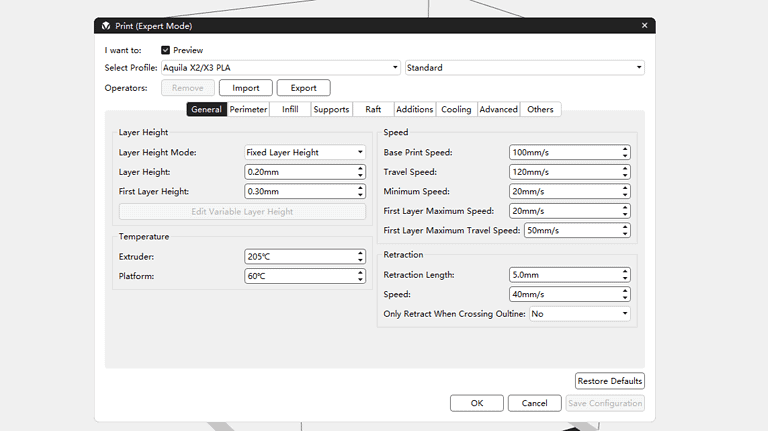Expand Only Retract When Crossing Outline dropdown
The height and width of the screenshot is (431, 768).
580,313
